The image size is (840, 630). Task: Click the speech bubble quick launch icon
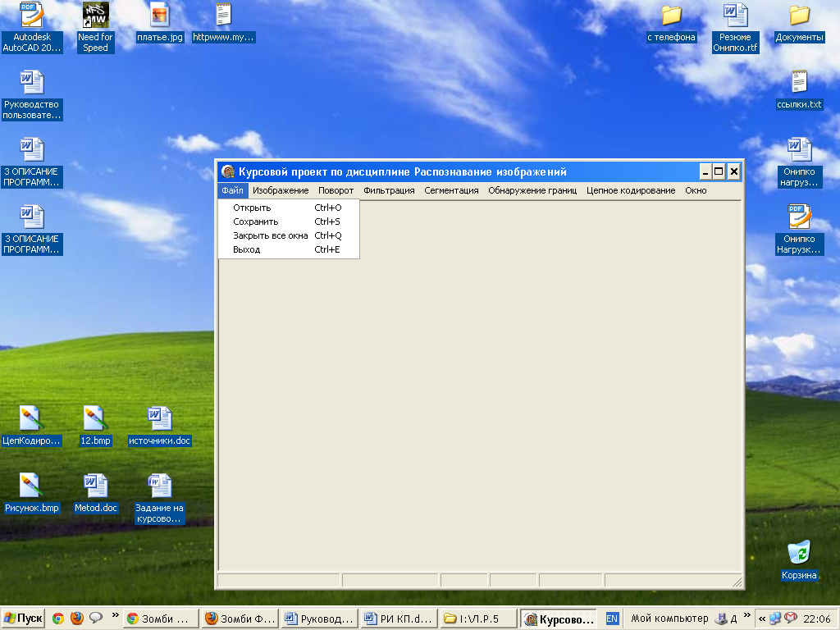pyautogui.click(x=96, y=619)
